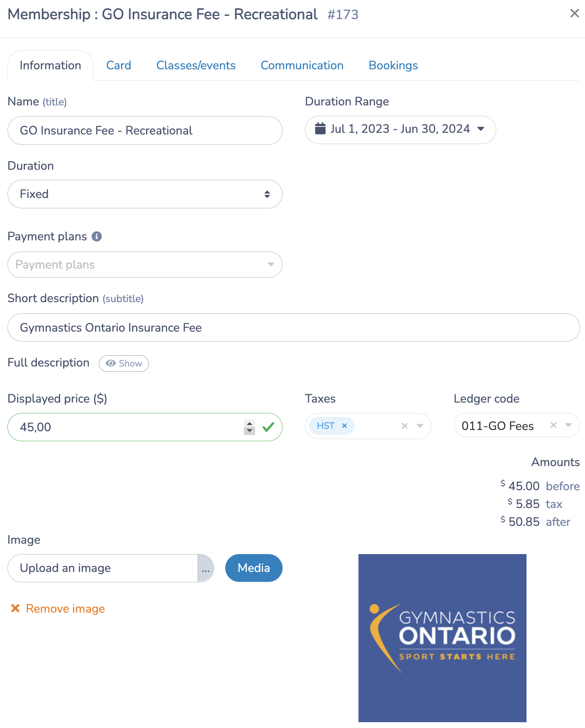The height and width of the screenshot is (728, 585).
Task: Decrease displayed price with down stepper
Action: [x=249, y=431]
